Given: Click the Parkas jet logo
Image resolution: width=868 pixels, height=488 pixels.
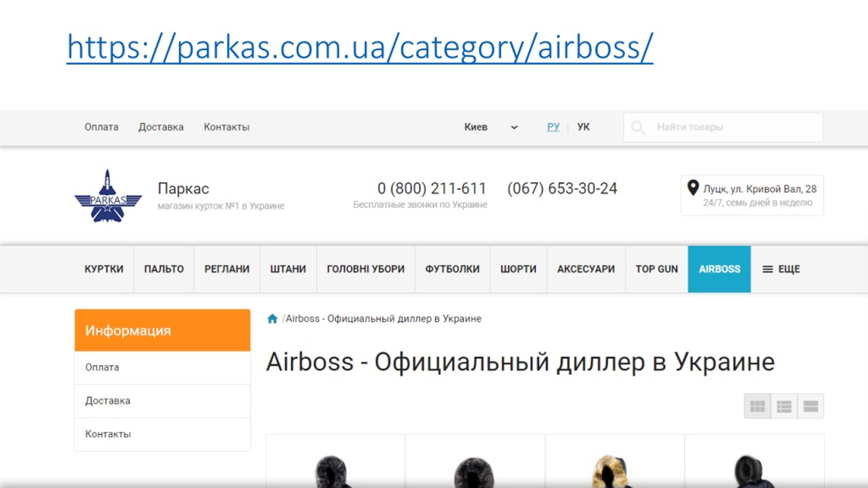Looking at the screenshot, I should point(108,196).
